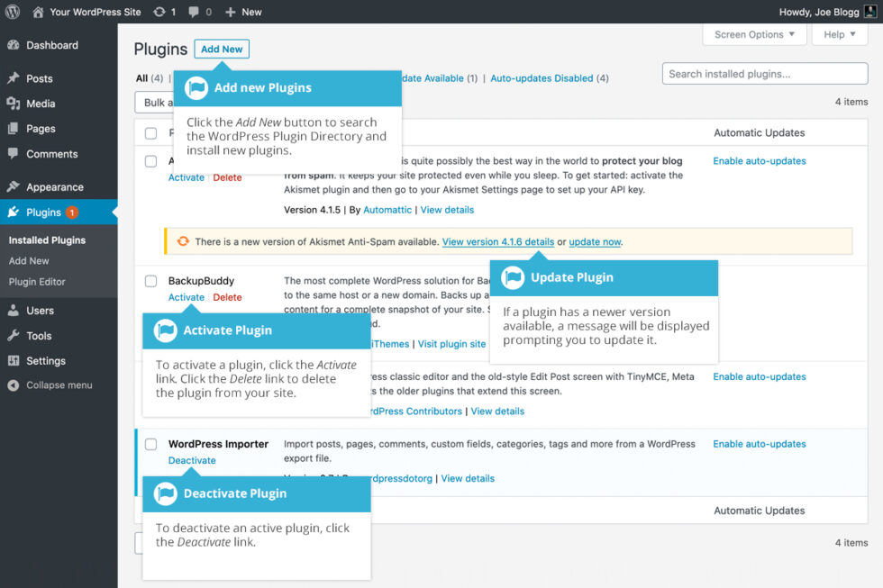Image resolution: width=883 pixels, height=588 pixels.
Task: Click the Plugins update count badge
Action: 71,213
